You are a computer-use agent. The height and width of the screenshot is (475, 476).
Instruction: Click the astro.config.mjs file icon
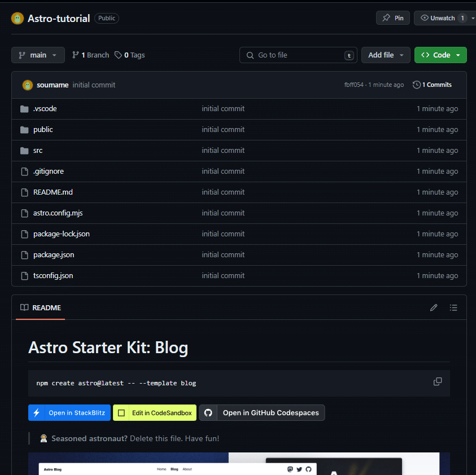[x=25, y=214]
